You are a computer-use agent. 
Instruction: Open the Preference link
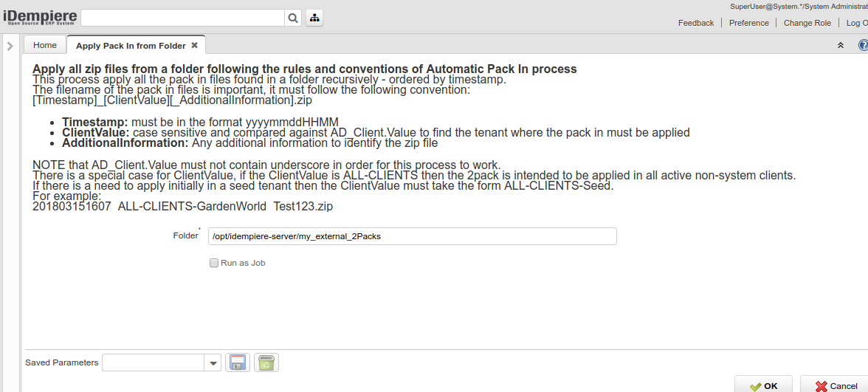(x=748, y=23)
